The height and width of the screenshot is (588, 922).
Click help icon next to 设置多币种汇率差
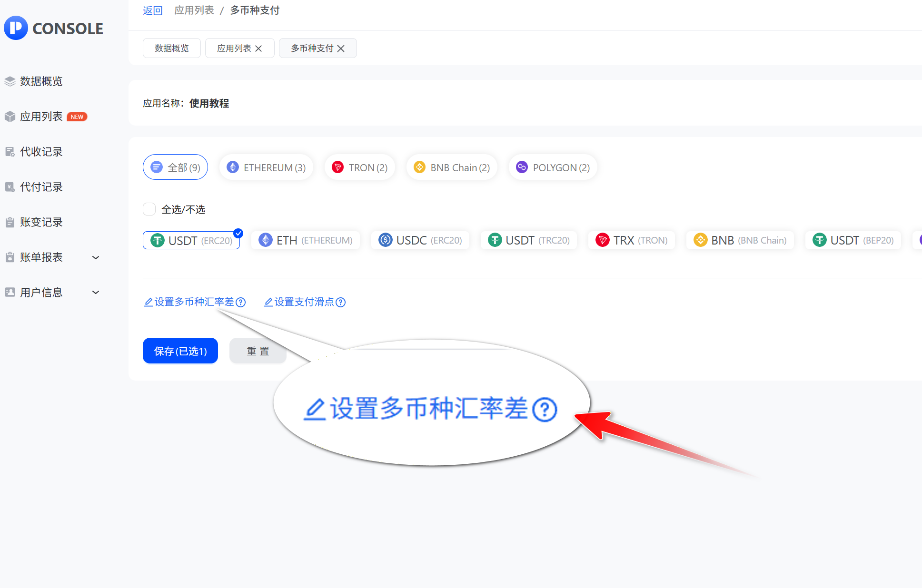pyautogui.click(x=241, y=302)
